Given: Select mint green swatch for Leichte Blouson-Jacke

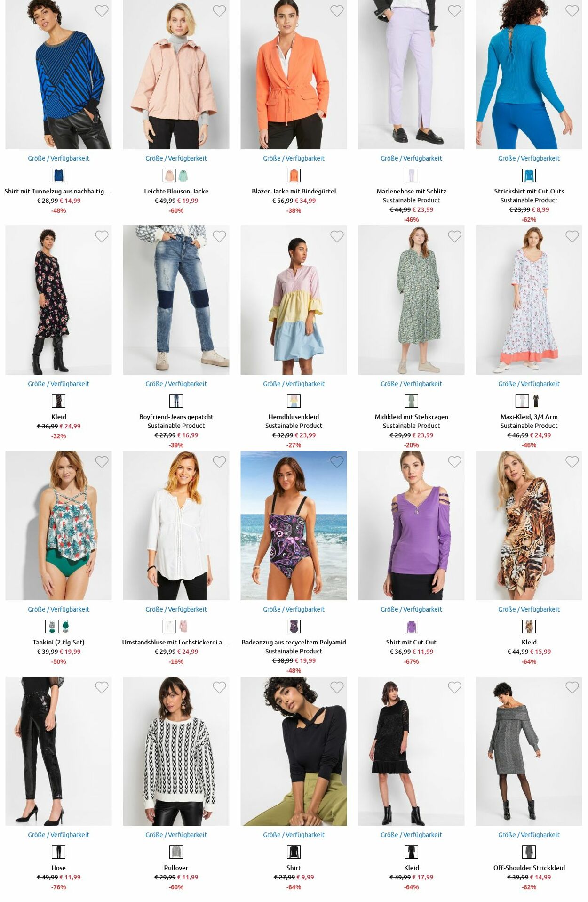Looking at the screenshot, I should click(183, 176).
